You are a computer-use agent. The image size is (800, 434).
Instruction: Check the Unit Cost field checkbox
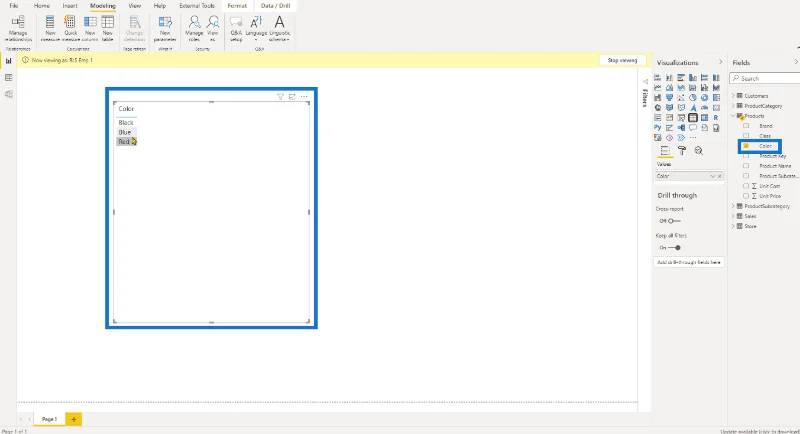746,186
